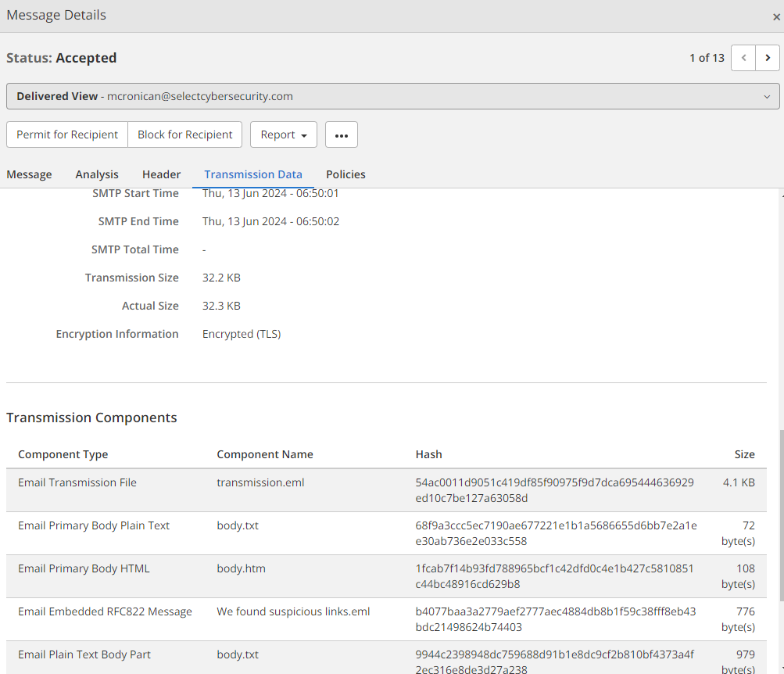The height and width of the screenshot is (674, 784).
Task: Click the Component Name column header
Action: [264, 454]
